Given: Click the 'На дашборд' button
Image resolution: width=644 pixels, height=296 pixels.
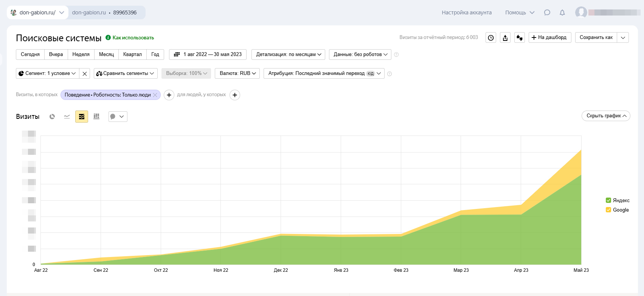Looking at the screenshot, I should click(549, 37).
